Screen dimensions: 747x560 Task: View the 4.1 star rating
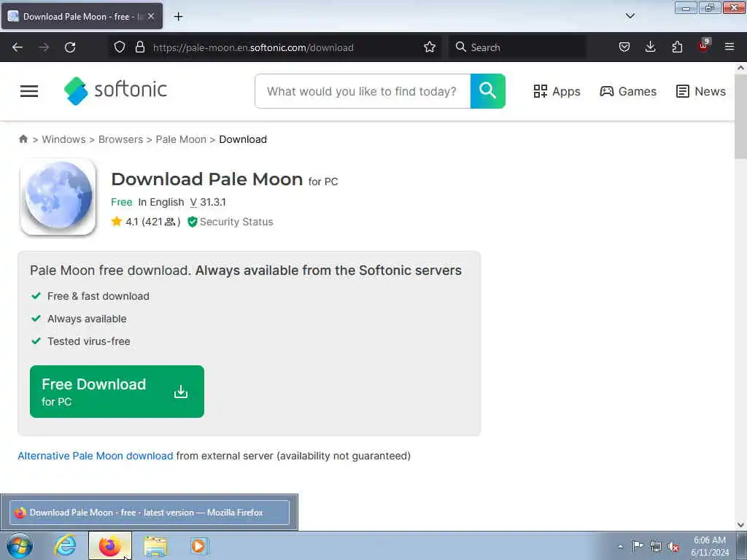(x=145, y=222)
